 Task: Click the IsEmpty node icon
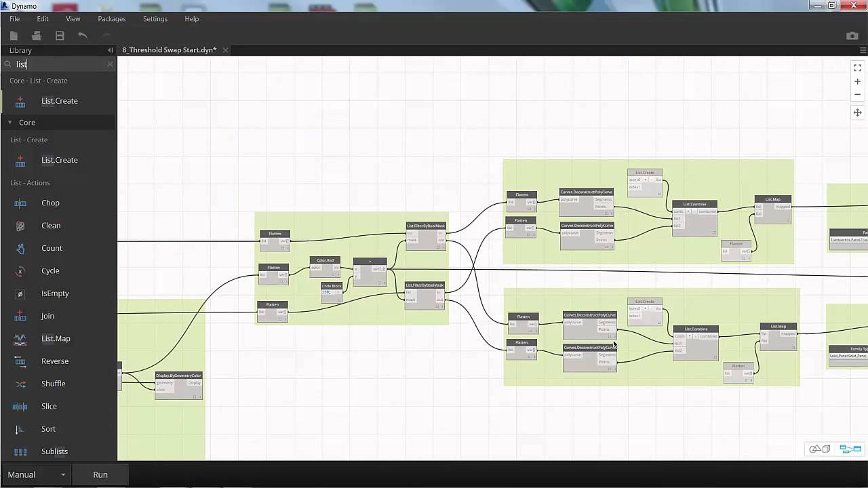[x=20, y=293]
